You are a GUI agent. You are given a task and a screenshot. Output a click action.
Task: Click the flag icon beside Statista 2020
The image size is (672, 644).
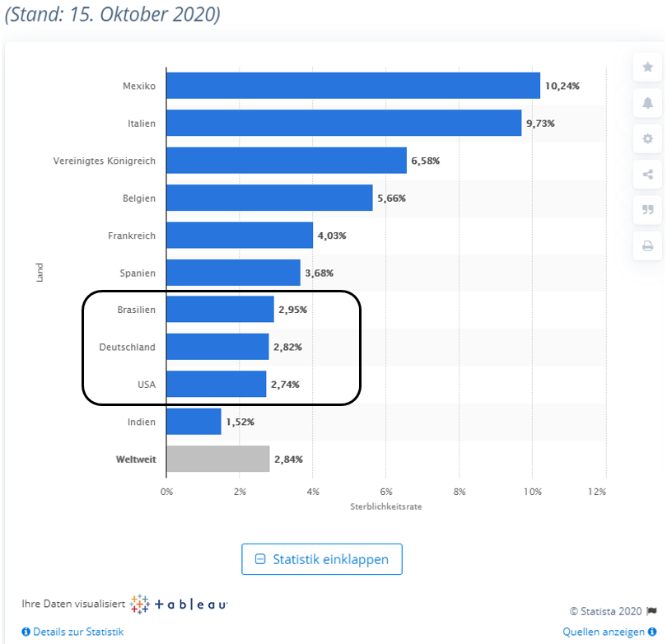[651, 611]
